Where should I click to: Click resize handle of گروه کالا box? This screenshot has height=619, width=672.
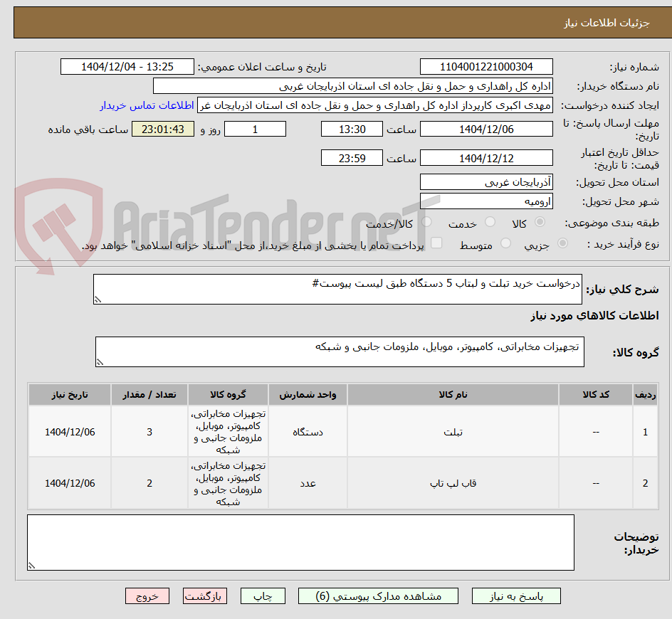pos(100,362)
